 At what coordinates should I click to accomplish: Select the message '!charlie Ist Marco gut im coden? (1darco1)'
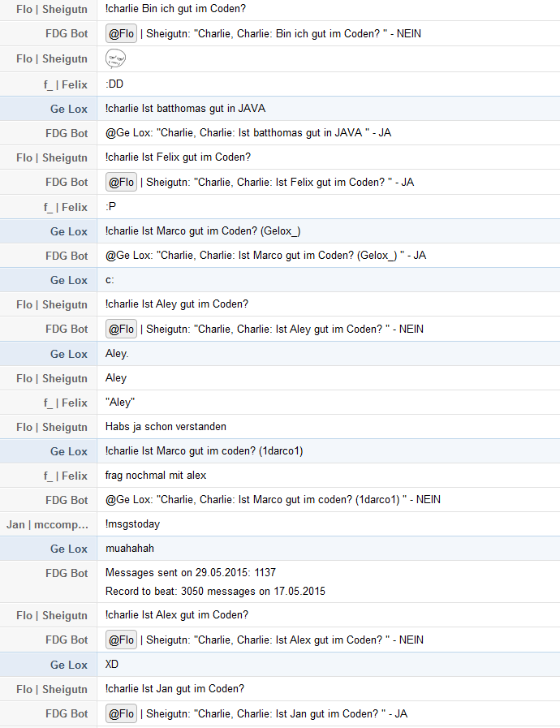click(x=205, y=450)
